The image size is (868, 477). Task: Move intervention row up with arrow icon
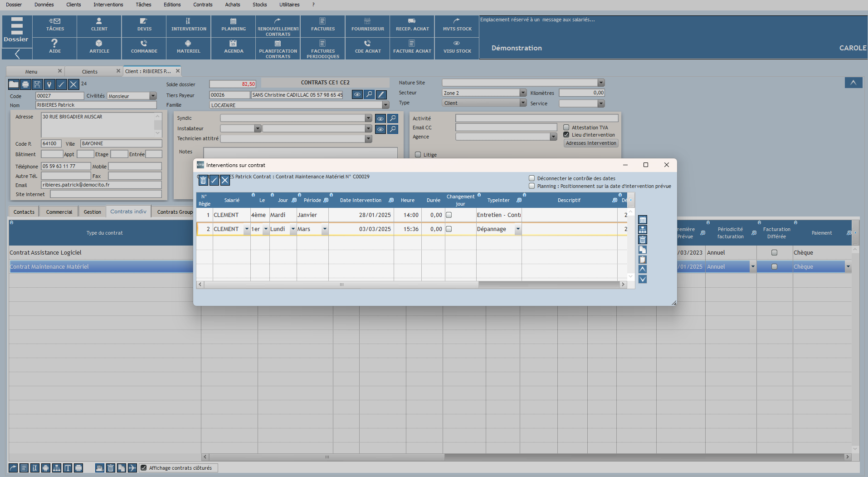[643, 269]
